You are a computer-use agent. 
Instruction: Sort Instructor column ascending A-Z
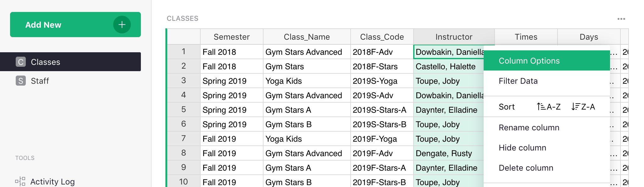pyautogui.click(x=549, y=107)
